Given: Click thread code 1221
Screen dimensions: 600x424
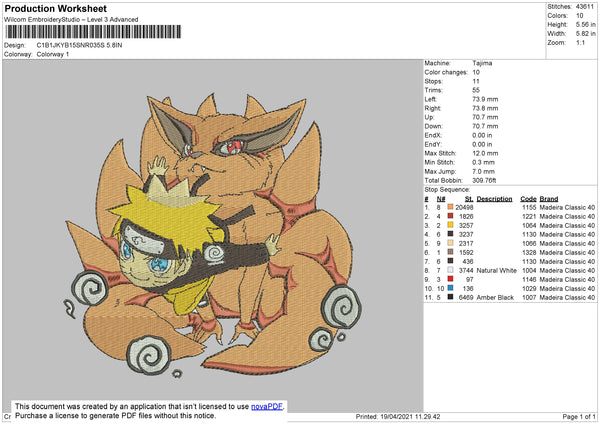Looking at the screenshot, I should pos(529,217).
